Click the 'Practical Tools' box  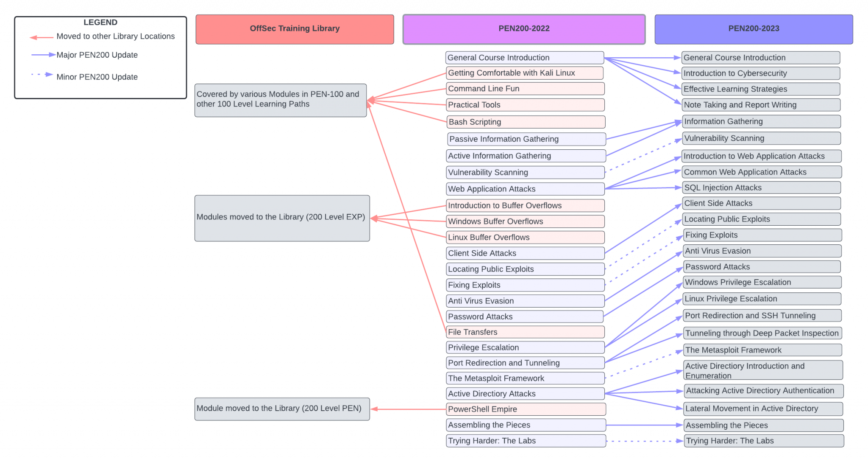525,105
